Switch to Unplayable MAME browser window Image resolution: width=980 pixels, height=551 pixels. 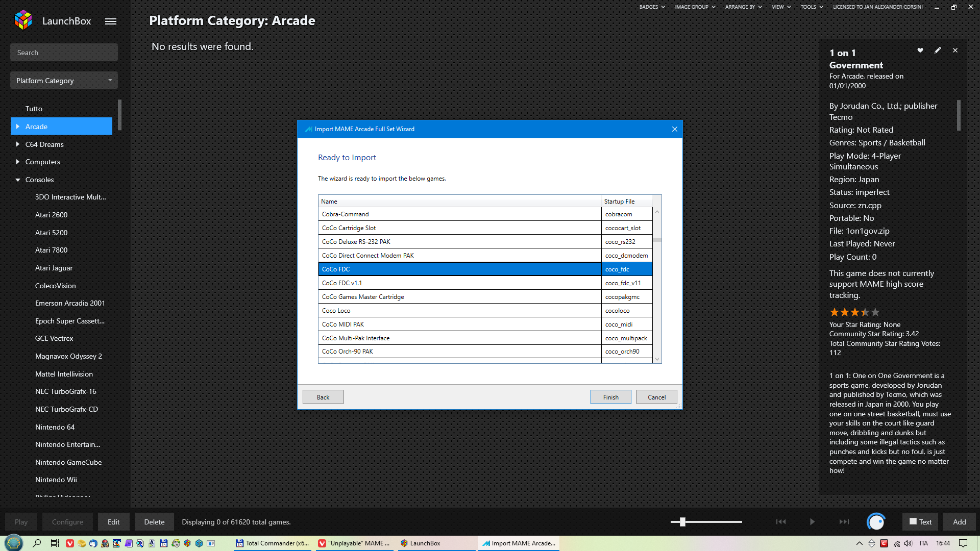coord(354,543)
